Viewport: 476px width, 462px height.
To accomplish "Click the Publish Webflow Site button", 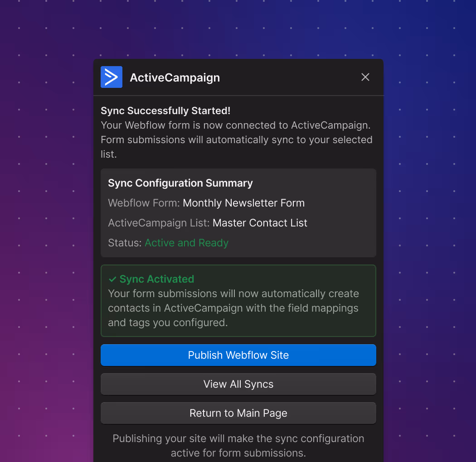I will tap(238, 355).
